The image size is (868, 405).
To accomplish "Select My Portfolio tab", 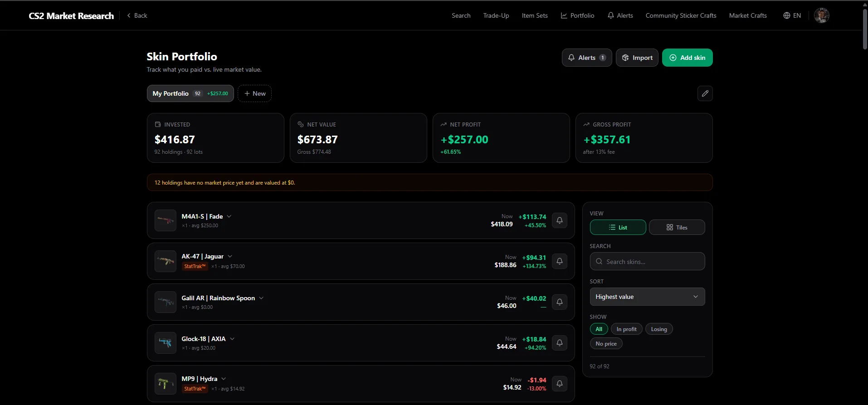I will pos(190,93).
